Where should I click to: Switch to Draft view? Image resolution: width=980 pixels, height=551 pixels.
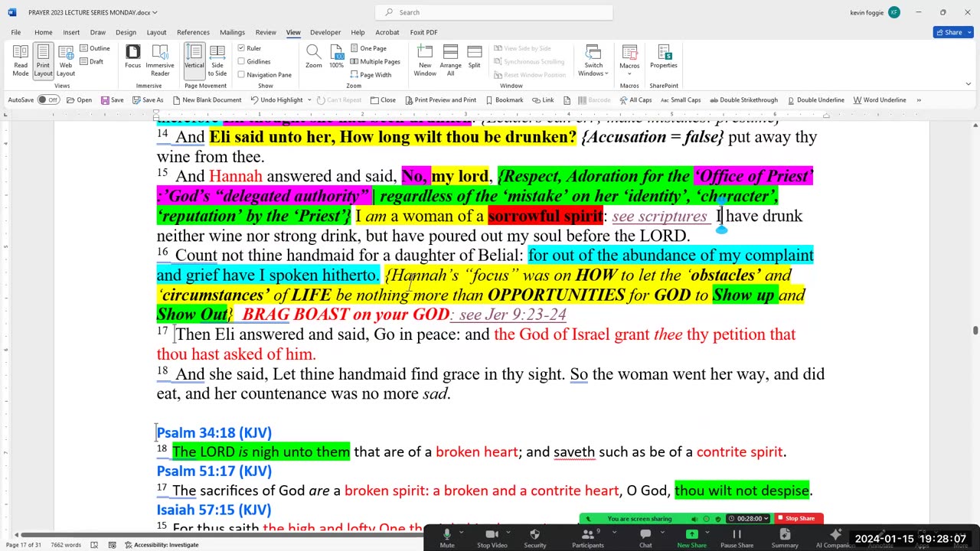91,61
